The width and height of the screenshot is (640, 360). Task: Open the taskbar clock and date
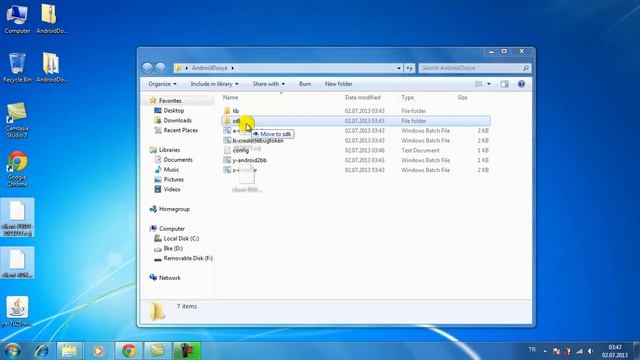[614, 351]
